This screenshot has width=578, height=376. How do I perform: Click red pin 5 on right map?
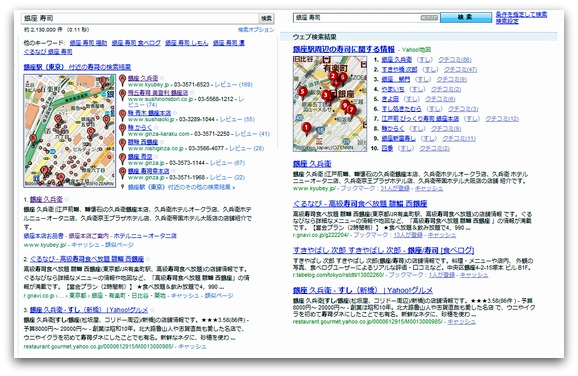coord(303,93)
